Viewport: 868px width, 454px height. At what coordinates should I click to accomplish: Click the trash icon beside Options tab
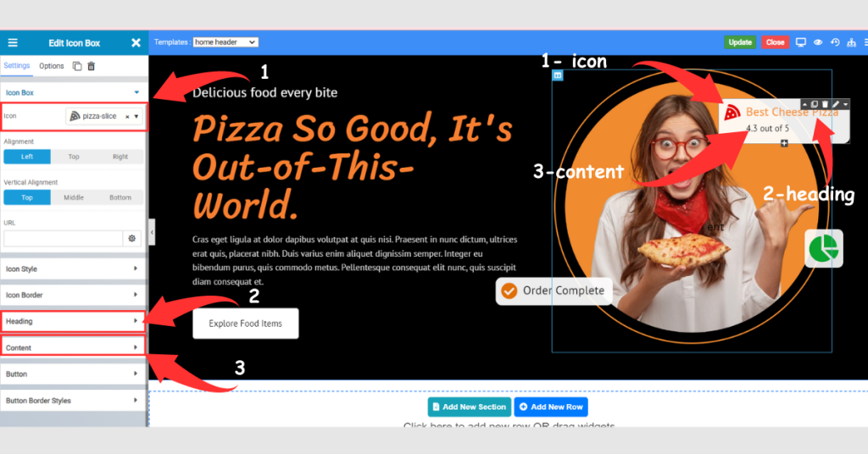coord(92,66)
